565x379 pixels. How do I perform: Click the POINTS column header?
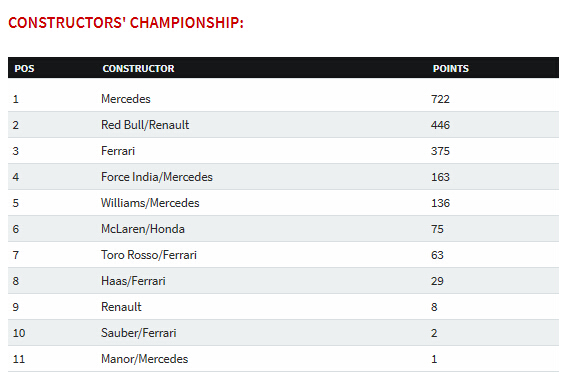pyautogui.click(x=451, y=68)
